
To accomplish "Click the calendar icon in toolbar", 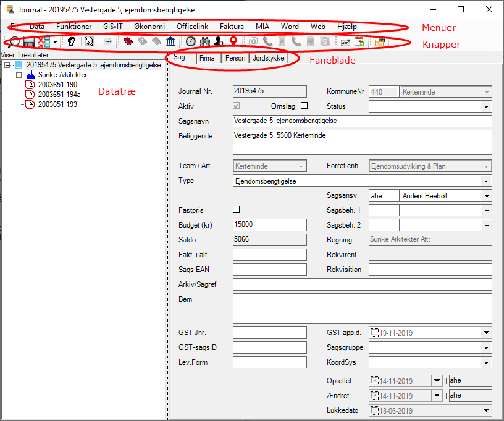I will click(x=360, y=42).
